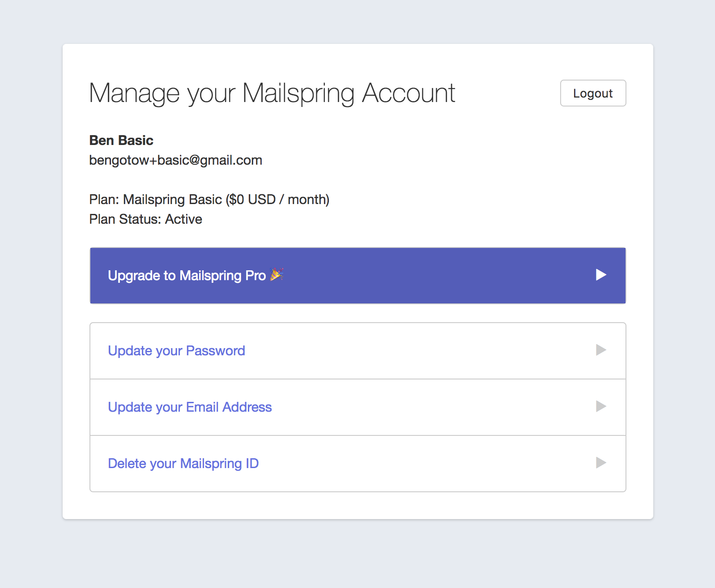
Task: Click the Ben Basic account name
Action: coord(121,141)
